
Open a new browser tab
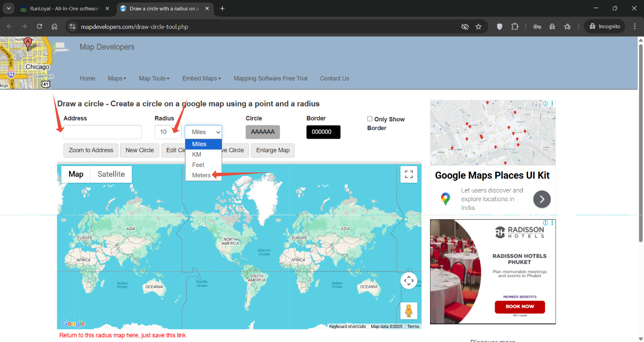click(222, 9)
